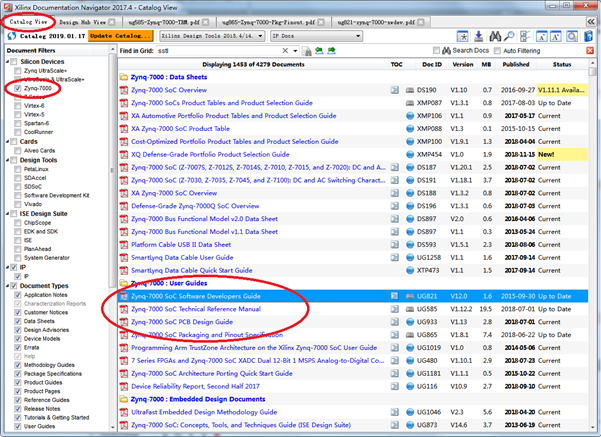Open the Xilinx Design Tools version dropdown
This screenshot has height=437, width=601.
209,35
